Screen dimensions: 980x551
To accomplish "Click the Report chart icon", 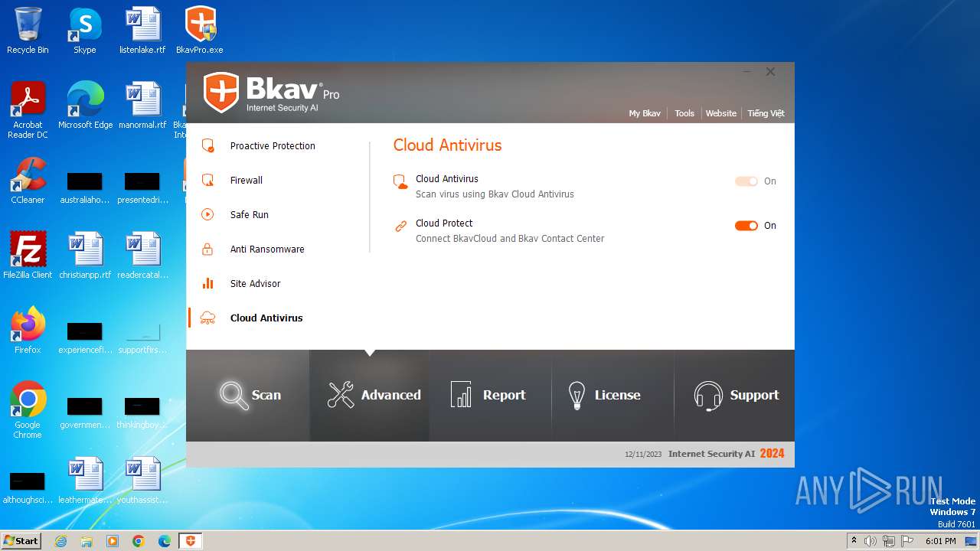I will click(461, 395).
